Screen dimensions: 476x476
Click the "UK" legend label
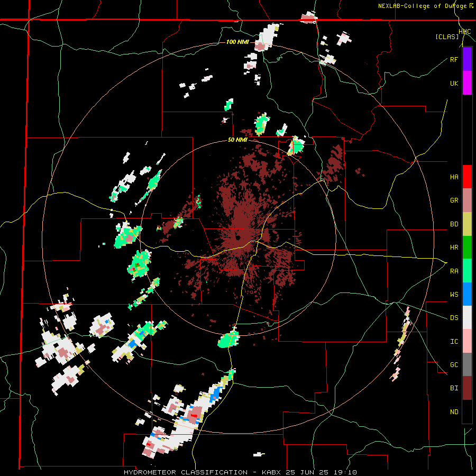454,83
